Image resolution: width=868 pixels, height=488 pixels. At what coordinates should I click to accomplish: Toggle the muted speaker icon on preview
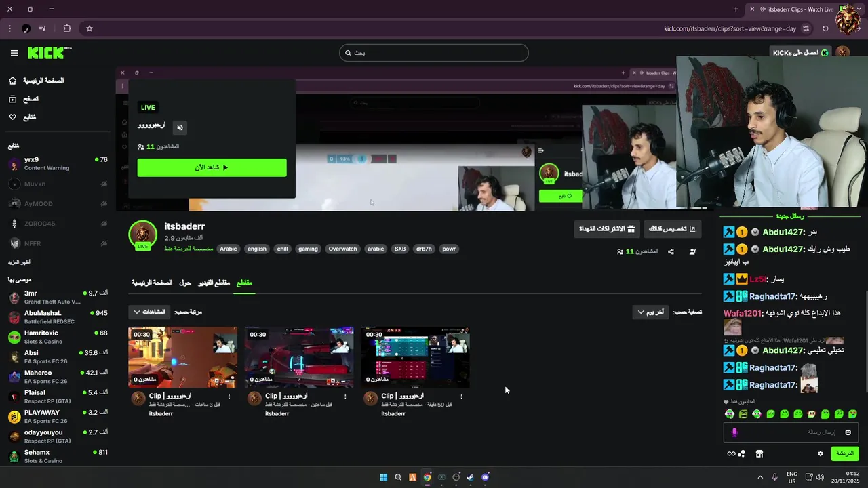tap(180, 127)
